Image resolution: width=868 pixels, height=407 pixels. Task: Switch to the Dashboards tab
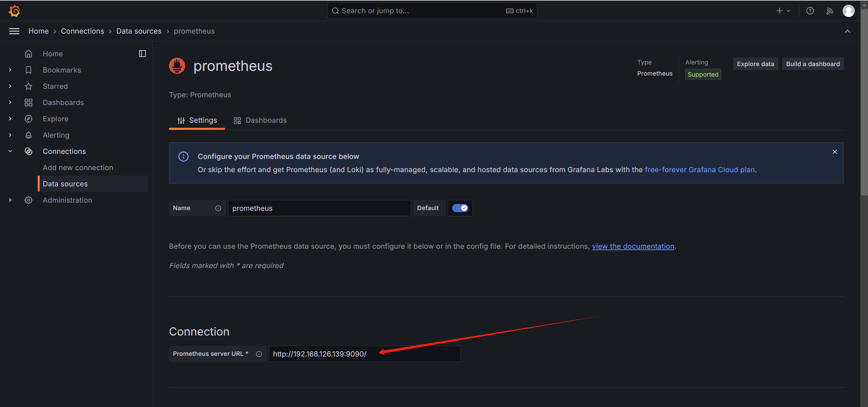(260, 120)
